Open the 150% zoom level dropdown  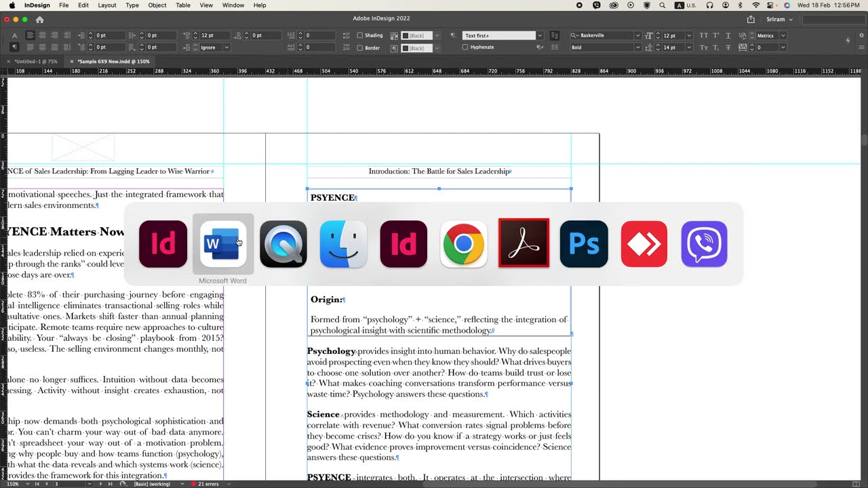tap(28, 484)
